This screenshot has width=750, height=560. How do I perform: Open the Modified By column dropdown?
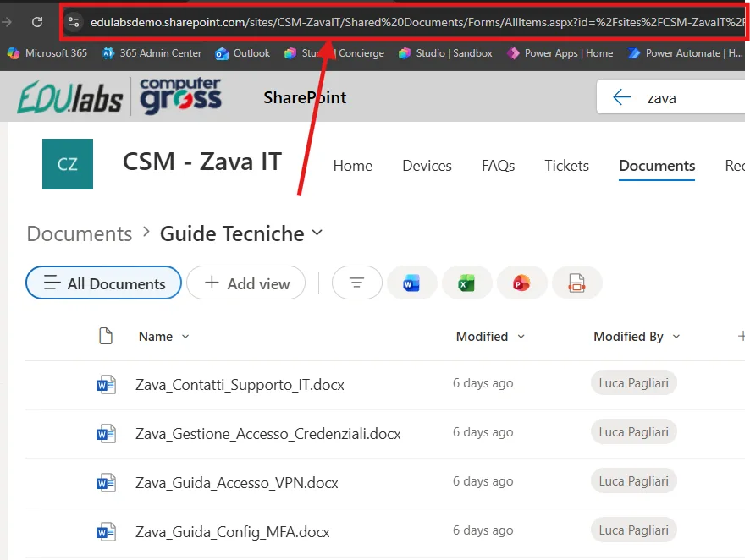click(676, 337)
